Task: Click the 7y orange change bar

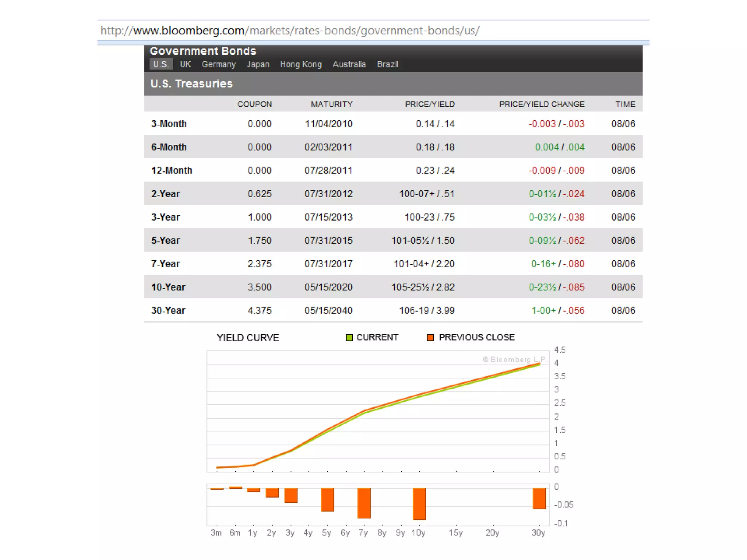Action: 364,503
